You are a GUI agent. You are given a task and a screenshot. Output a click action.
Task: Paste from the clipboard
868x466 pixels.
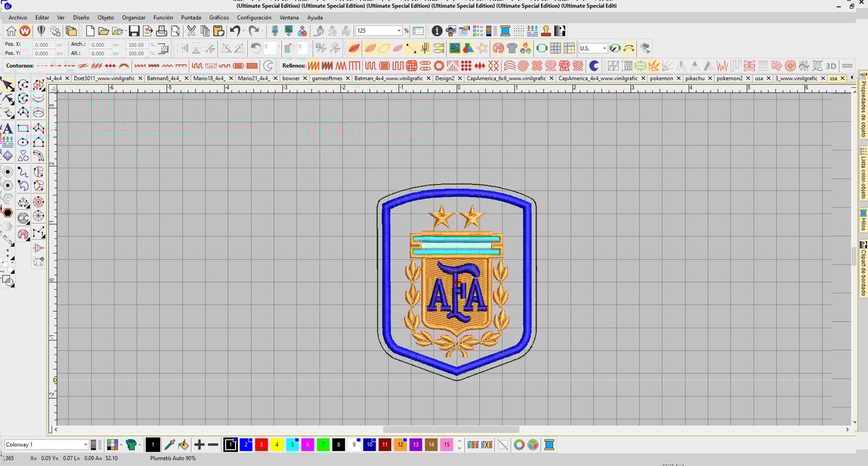pos(218,31)
